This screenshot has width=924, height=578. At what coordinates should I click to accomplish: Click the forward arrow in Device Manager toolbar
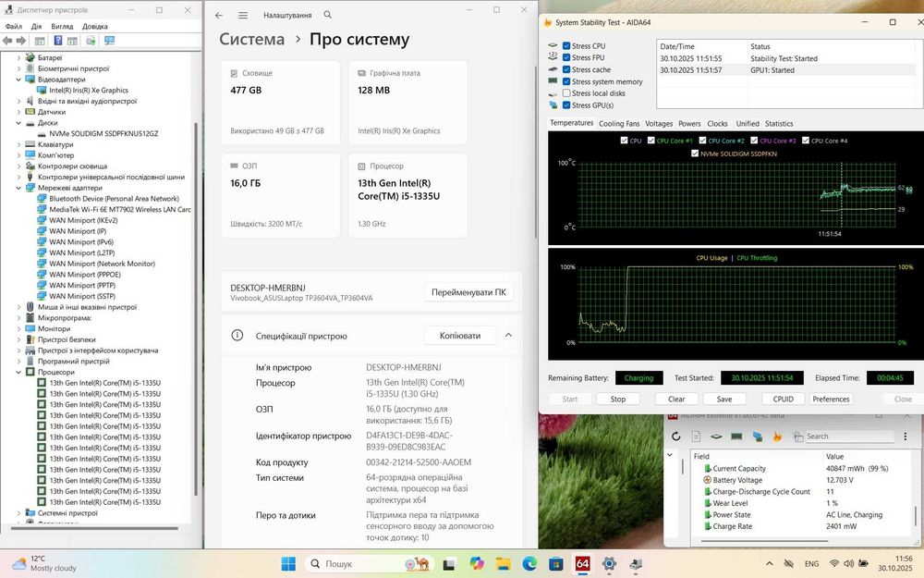click(21, 41)
